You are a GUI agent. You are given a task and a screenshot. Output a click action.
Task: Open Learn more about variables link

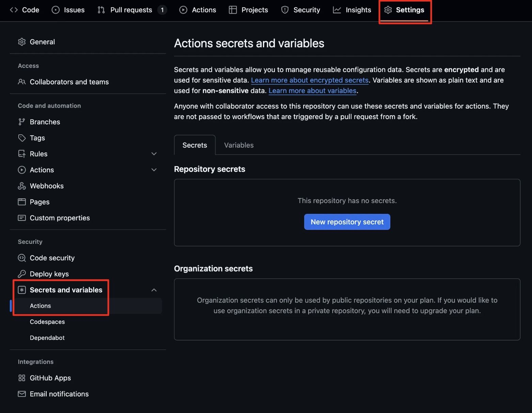pyautogui.click(x=312, y=91)
